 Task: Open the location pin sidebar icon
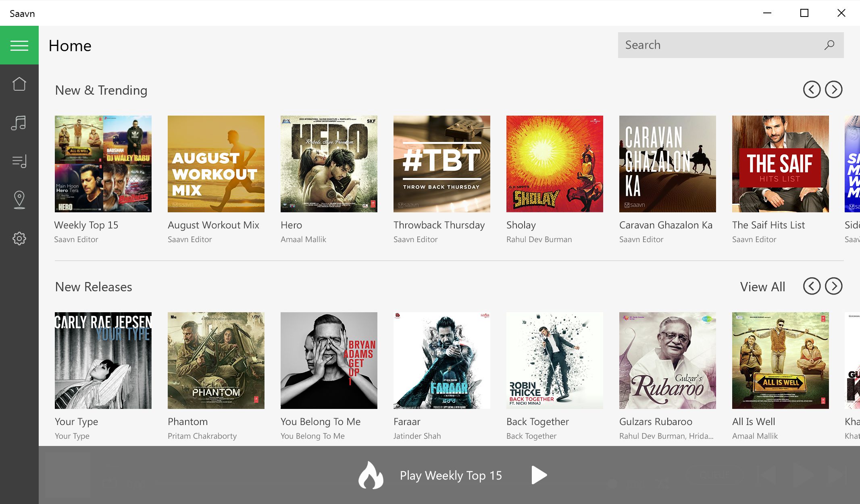[x=19, y=200]
